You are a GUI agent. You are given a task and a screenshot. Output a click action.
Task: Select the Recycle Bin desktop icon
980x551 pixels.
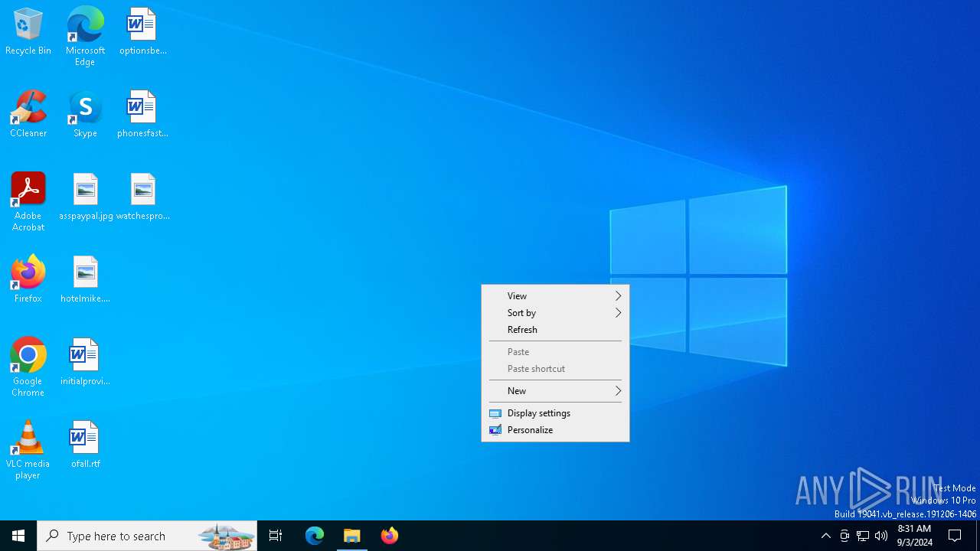[x=28, y=32]
